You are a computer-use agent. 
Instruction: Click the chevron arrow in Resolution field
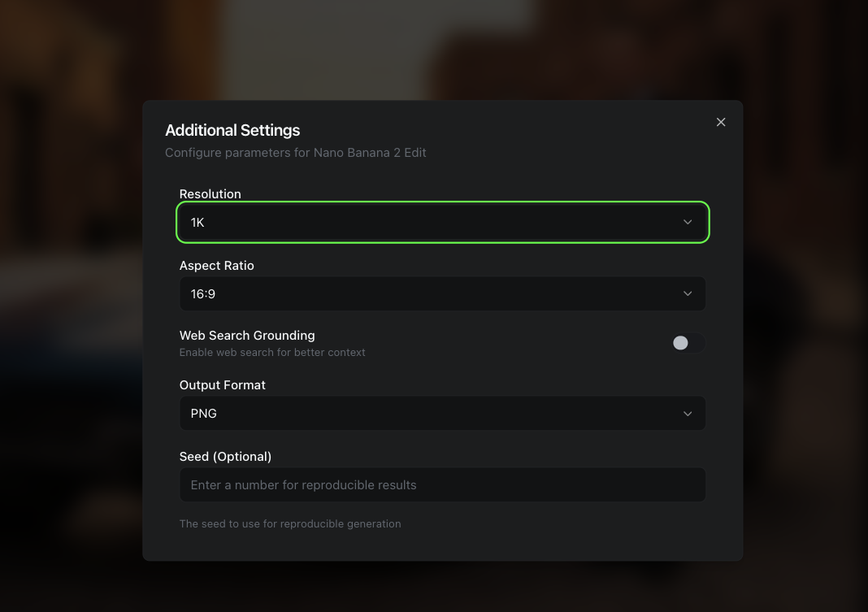tap(688, 222)
